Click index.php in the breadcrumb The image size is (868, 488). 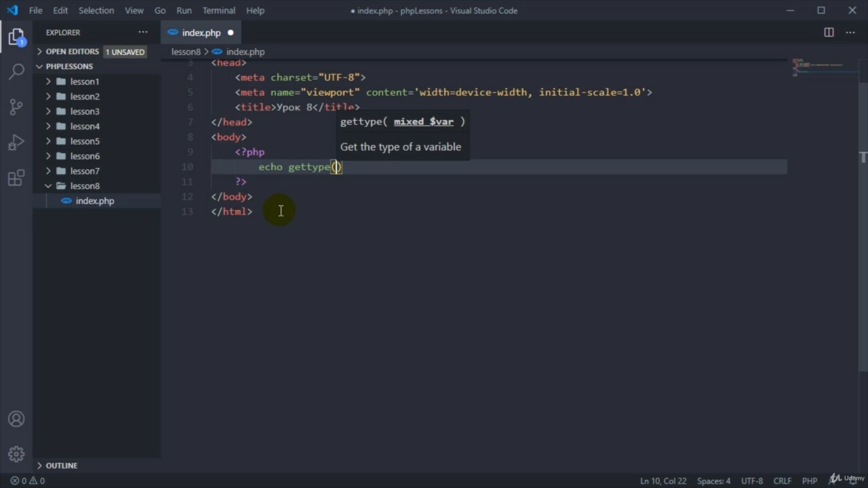coord(245,52)
